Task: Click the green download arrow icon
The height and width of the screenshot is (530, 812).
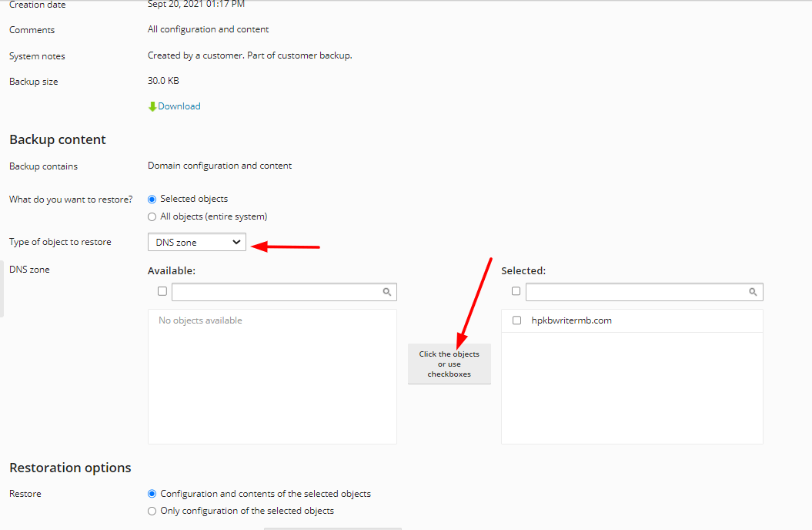Action: [153, 106]
